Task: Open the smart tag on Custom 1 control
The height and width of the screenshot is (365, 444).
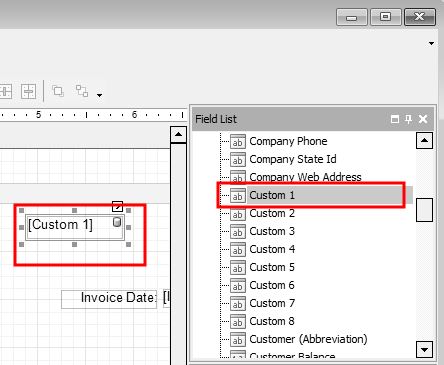Action: pos(117,206)
